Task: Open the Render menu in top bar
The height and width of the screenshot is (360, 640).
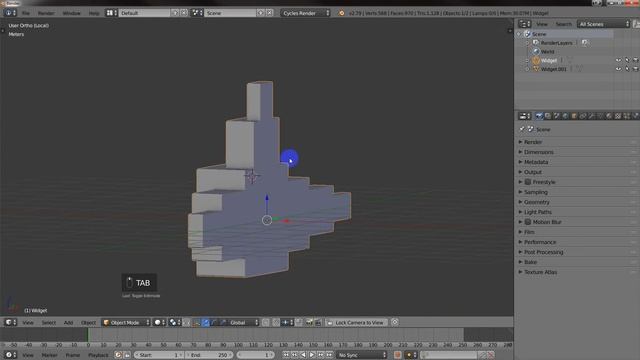Action: tap(46, 13)
